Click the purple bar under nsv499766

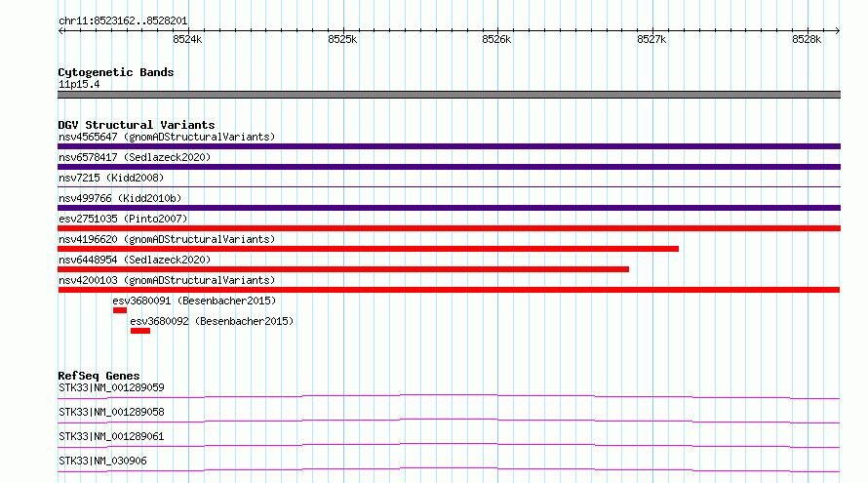pos(449,208)
